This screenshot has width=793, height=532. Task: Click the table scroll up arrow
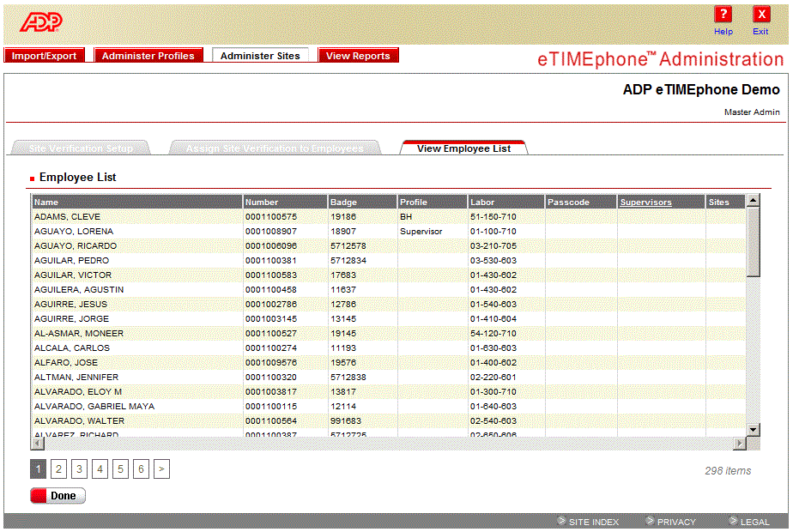(x=753, y=201)
